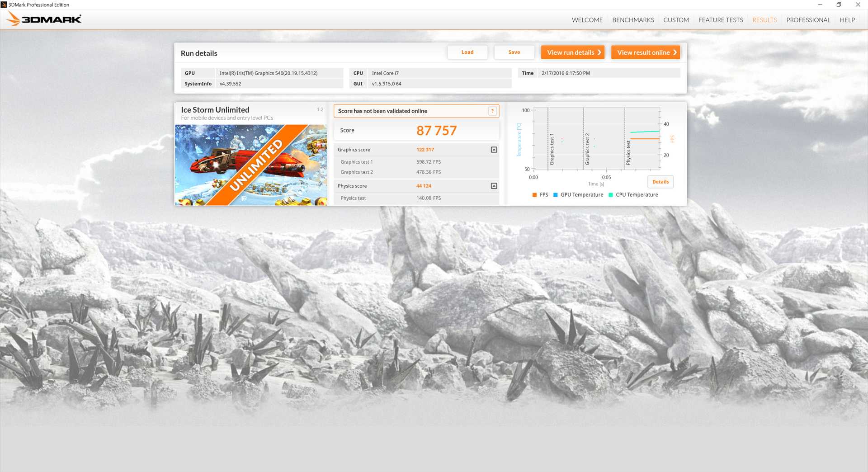Click the Ice Storm Unlimited title
The height and width of the screenshot is (472, 868).
coord(215,110)
